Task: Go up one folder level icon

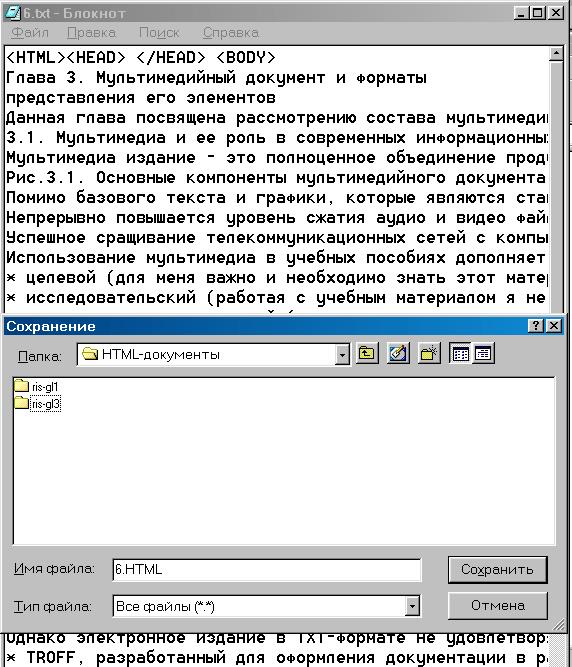Action: (x=367, y=353)
